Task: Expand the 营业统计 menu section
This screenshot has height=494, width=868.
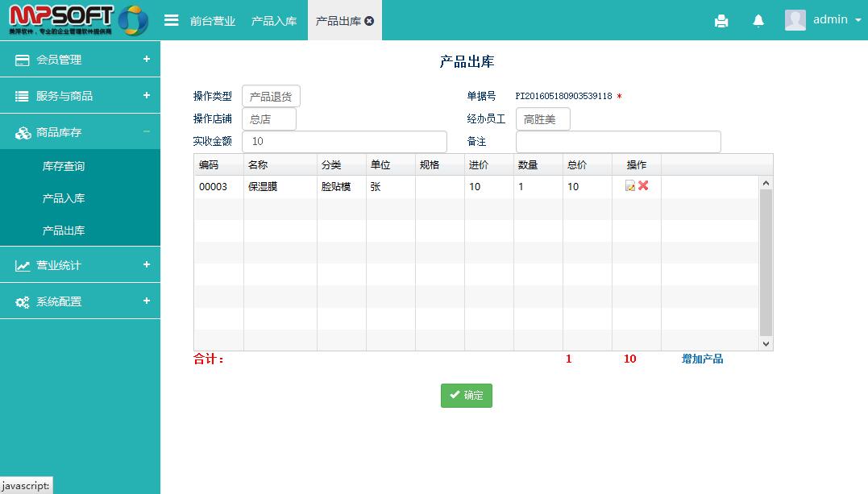Action: 80,265
